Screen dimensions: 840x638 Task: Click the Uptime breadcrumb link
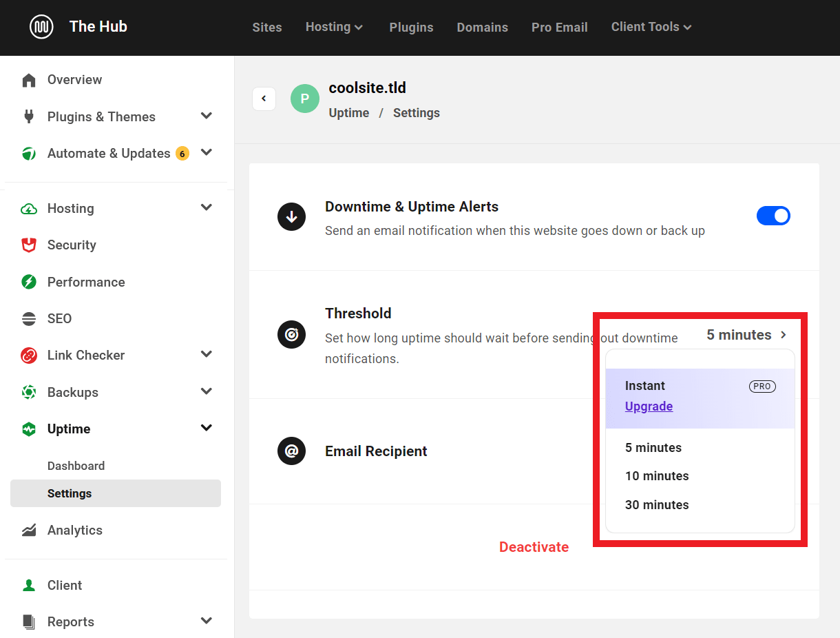coord(349,113)
